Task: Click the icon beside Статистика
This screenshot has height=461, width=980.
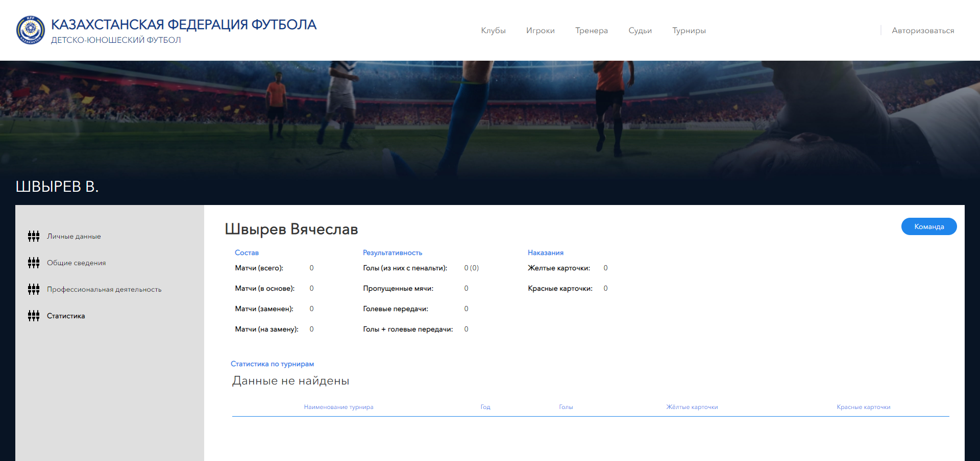Action: (x=34, y=316)
